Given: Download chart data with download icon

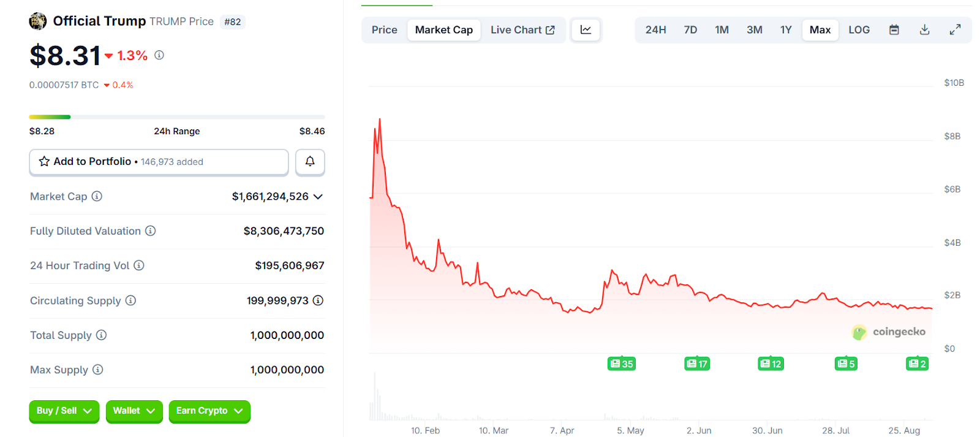Looking at the screenshot, I should tap(924, 30).
